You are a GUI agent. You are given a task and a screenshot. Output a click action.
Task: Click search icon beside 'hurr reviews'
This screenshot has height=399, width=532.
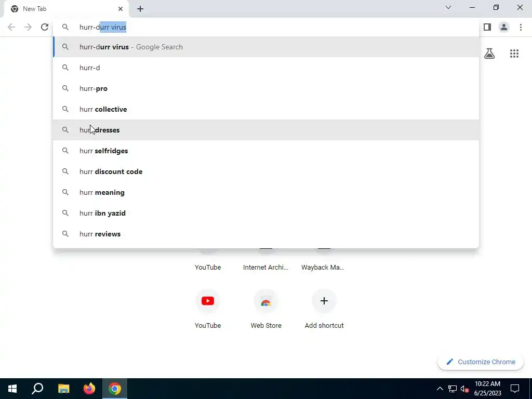65,234
